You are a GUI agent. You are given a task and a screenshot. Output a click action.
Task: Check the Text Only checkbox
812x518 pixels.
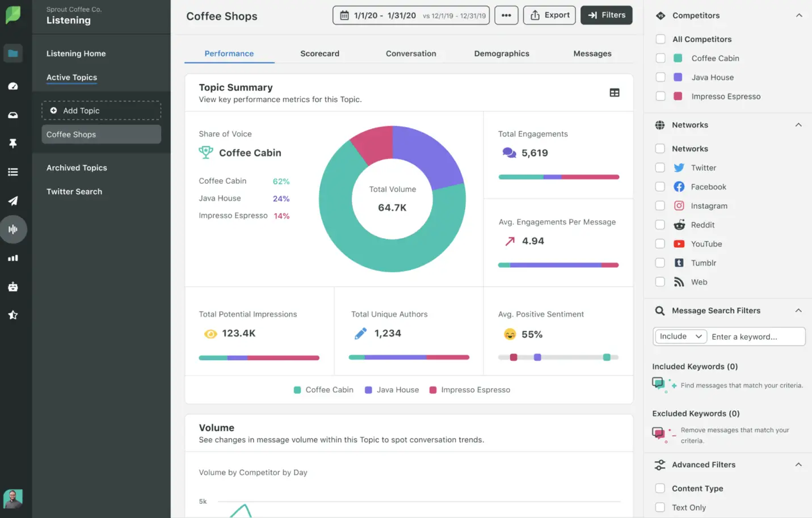pyautogui.click(x=660, y=507)
